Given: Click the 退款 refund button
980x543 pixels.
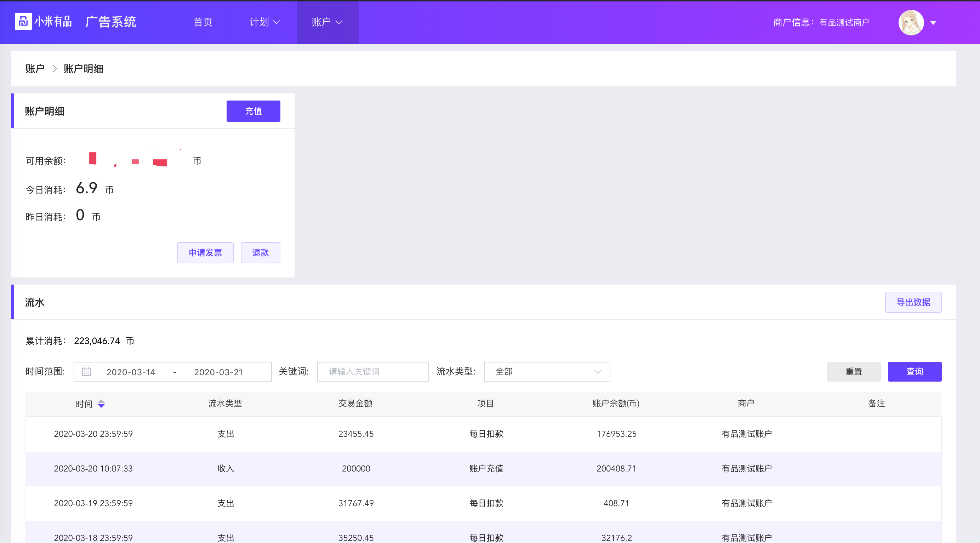Looking at the screenshot, I should point(260,252).
